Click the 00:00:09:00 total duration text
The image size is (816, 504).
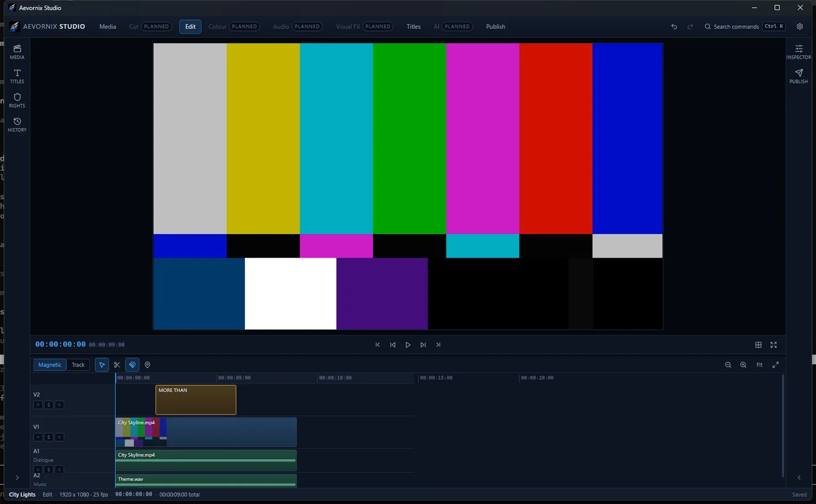point(180,494)
